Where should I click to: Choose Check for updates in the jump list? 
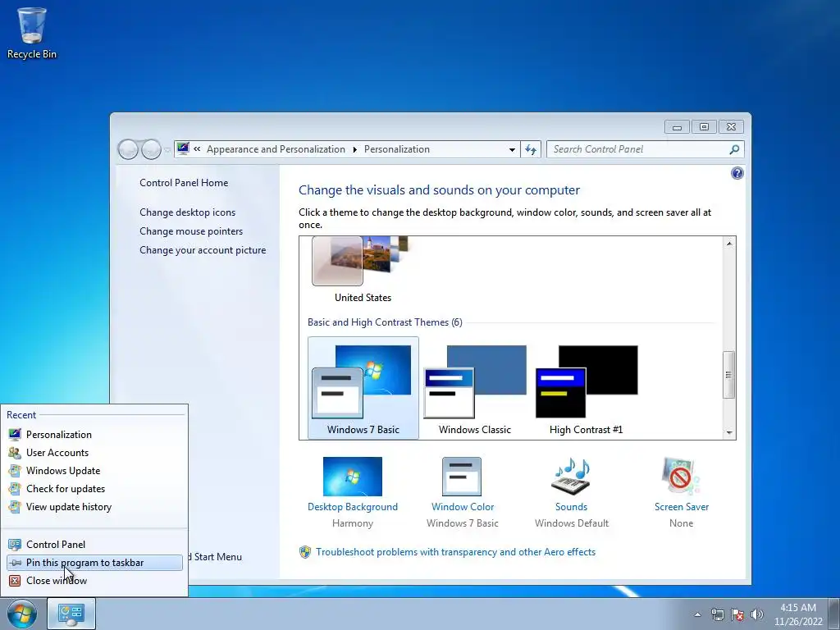94,489
